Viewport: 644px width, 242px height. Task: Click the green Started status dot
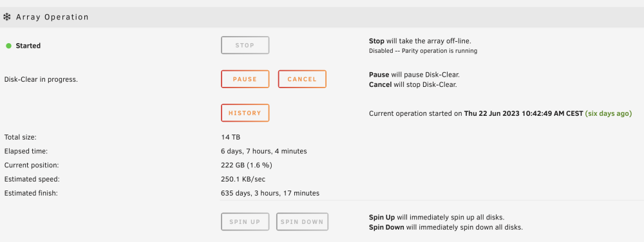tap(8, 46)
